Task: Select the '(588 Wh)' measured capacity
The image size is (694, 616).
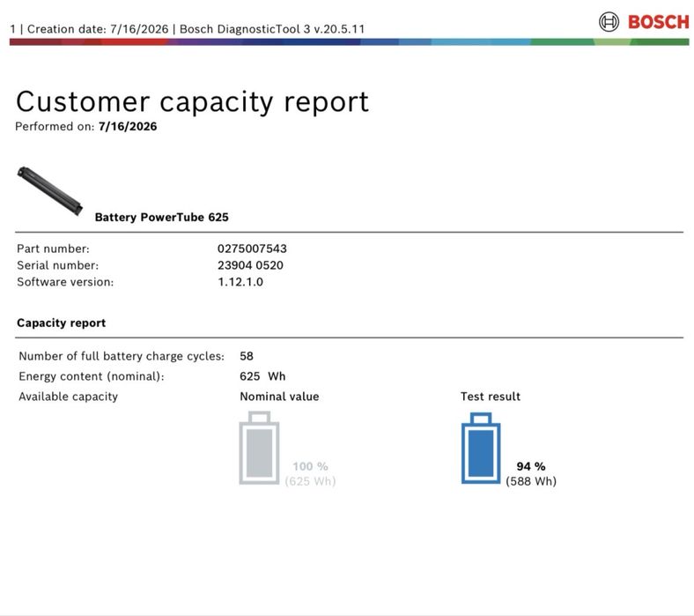Action: click(x=531, y=481)
